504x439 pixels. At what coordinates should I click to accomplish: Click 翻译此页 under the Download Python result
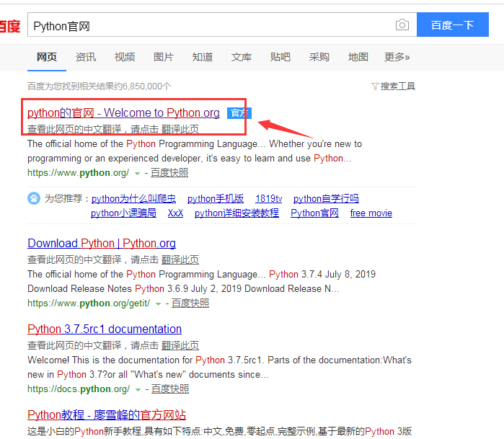pyautogui.click(x=180, y=260)
